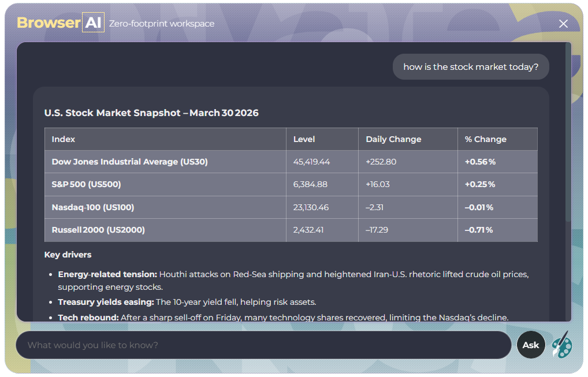Click the Dow level value 45,419.44

(x=311, y=162)
